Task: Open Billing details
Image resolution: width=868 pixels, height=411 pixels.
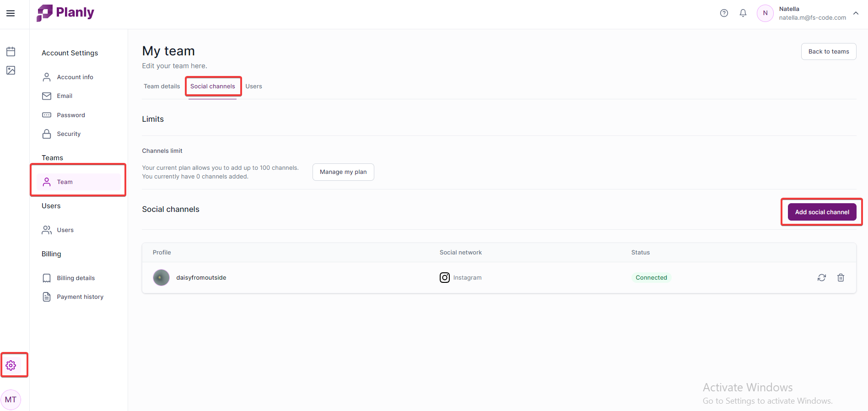Action: pyautogui.click(x=78, y=278)
